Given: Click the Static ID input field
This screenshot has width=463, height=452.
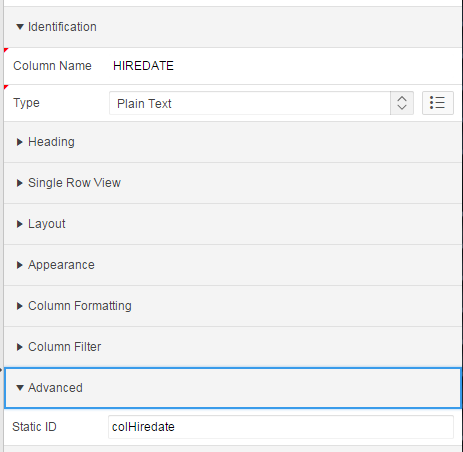Looking at the screenshot, I should [x=281, y=427].
